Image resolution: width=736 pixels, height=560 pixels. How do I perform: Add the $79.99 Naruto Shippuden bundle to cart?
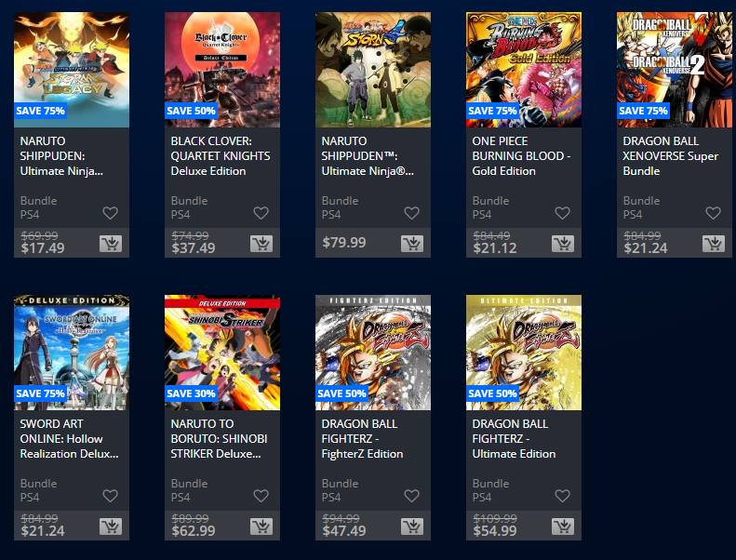(412, 244)
